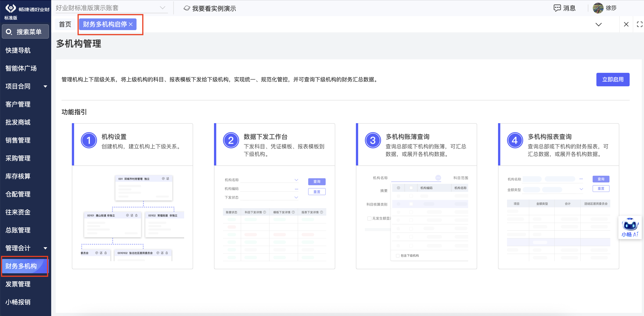
Task: Close the 财务多机构启停 tab with its X
Action: pyautogui.click(x=131, y=24)
